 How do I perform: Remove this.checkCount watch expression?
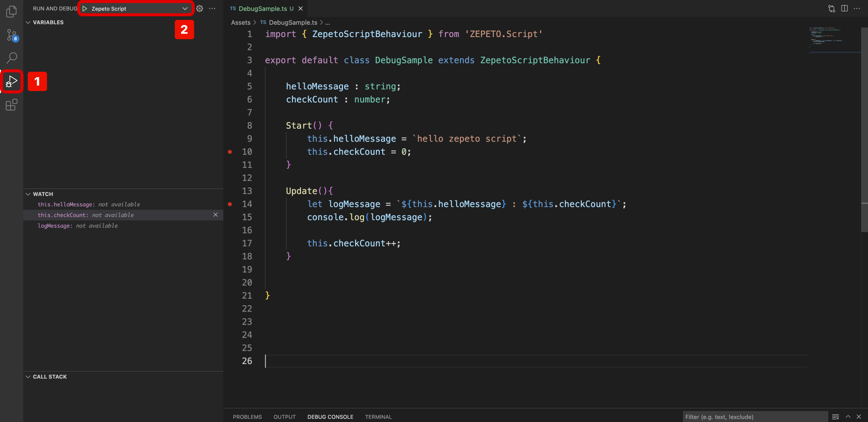tap(215, 215)
